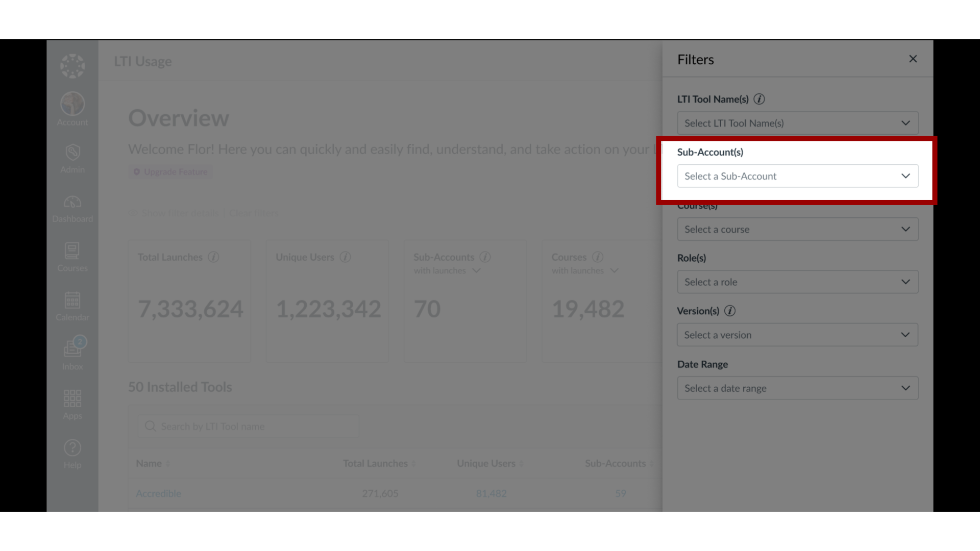Open the Role(s) selector dropdown
Screen dimensions: 980x551
[x=798, y=282]
